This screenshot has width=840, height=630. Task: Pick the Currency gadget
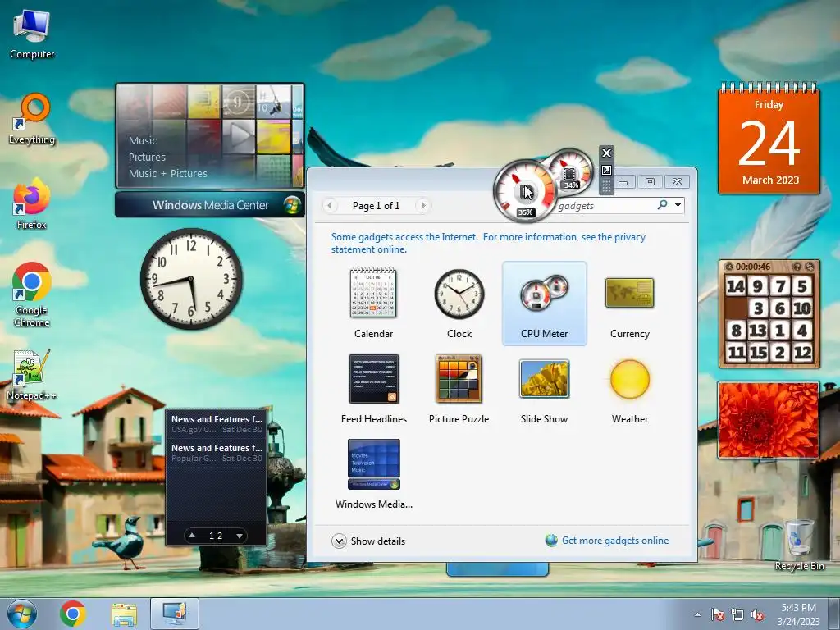click(x=629, y=304)
